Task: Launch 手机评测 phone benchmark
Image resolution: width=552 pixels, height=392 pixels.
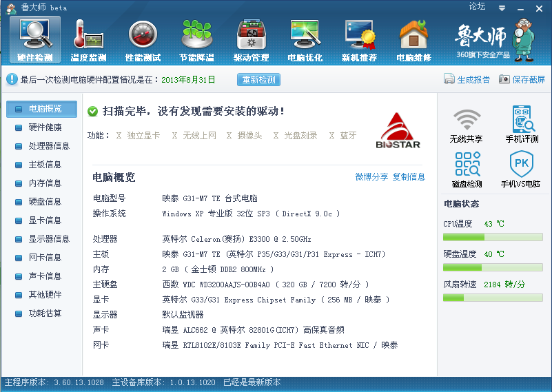Action: click(x=522, y=124)
